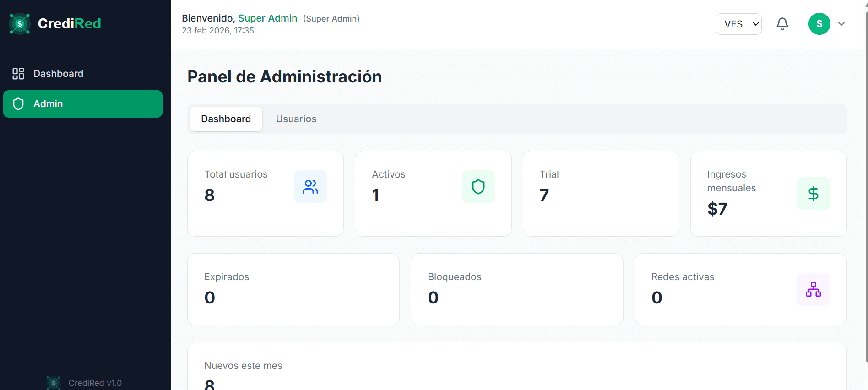Click the Dashboard grid icon in sidebar
The height and width of the screenshot is (390, 868).
18,74
